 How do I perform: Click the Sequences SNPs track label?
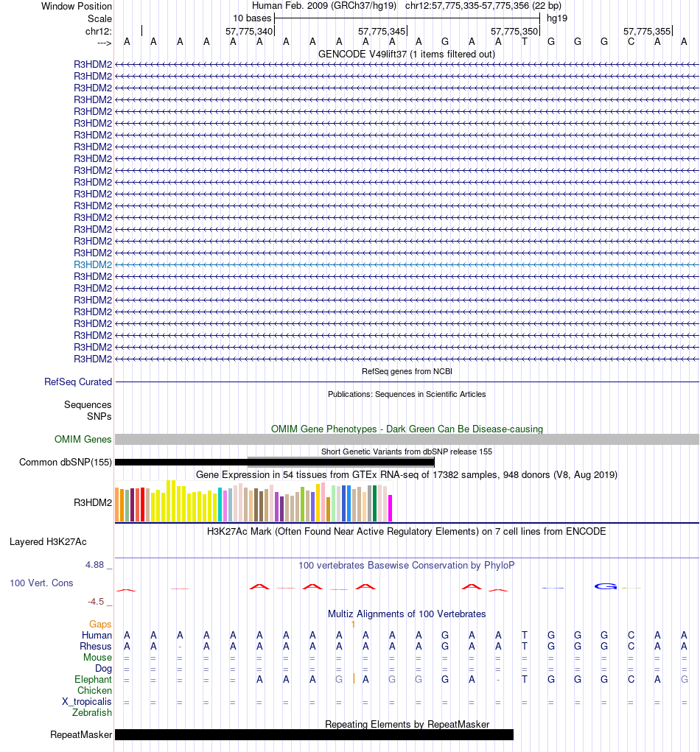(x=88, y=410)
